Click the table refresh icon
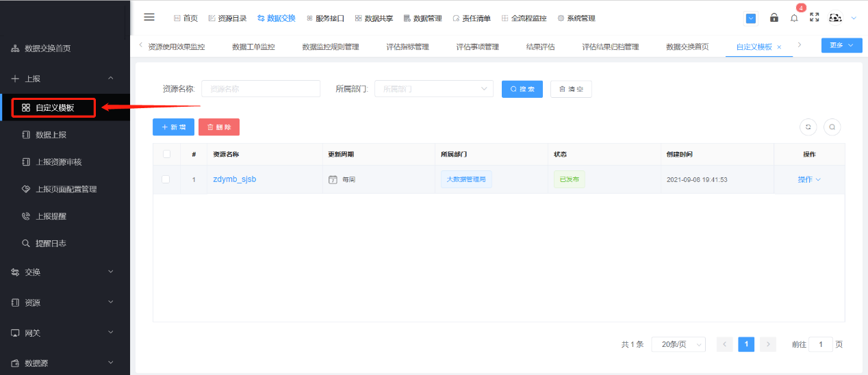Viewport: 868px width, 375px height. (x=808, y=127)
